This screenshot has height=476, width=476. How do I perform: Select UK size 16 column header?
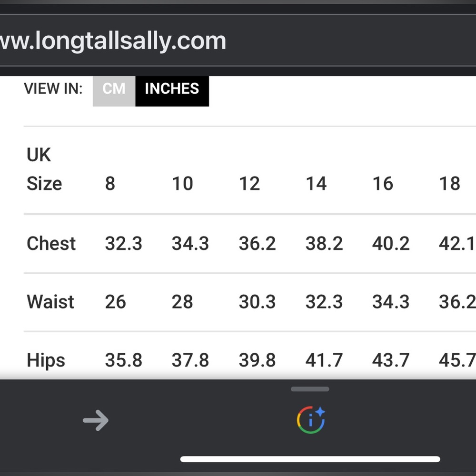[383, 183]
